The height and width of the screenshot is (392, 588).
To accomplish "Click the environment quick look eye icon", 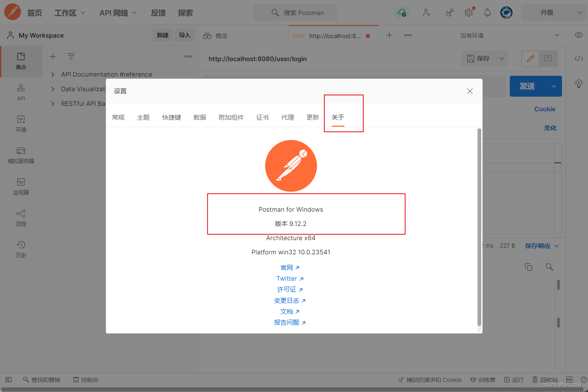I will [x=579, y=35].
